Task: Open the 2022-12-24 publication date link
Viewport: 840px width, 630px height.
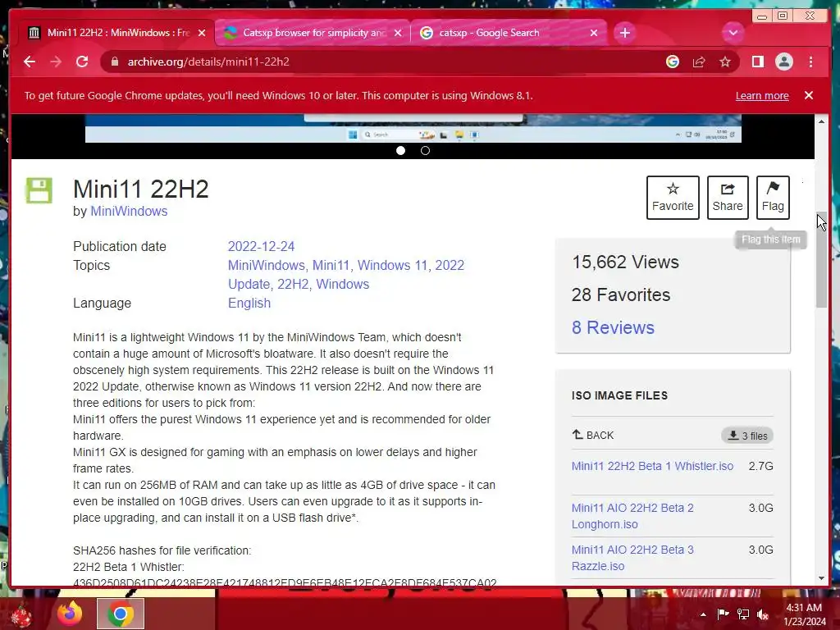Action: click(x=262, y=246)
